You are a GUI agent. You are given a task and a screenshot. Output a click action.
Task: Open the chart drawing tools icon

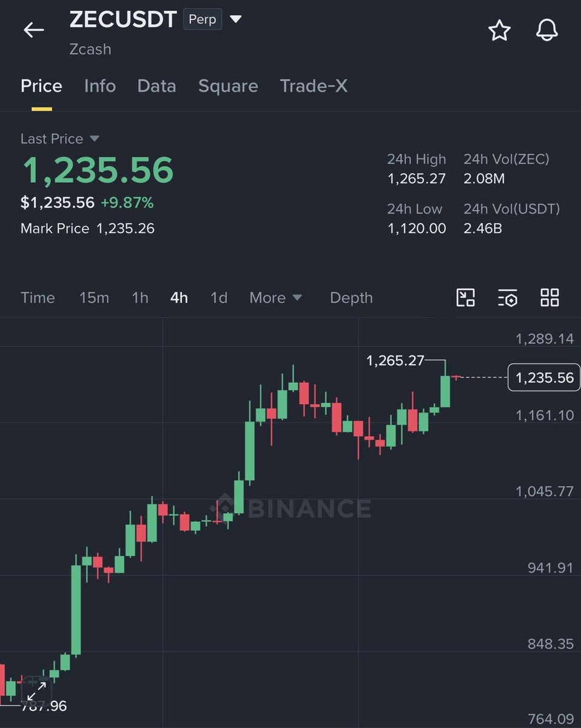click(x=465, y=297)
